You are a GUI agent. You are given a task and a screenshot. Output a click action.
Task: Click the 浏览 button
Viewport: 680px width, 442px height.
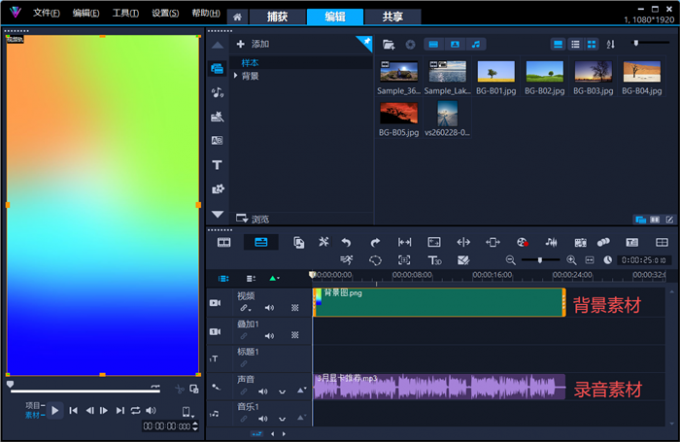coord(252,219)
